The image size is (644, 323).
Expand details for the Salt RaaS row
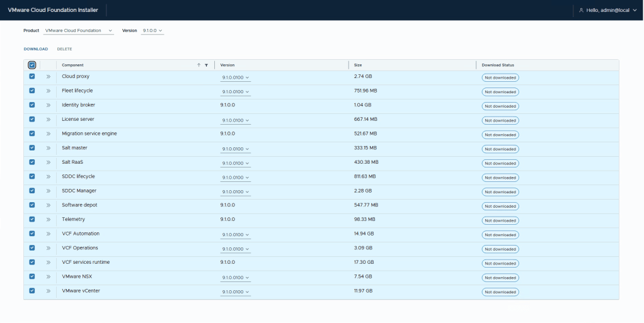click(48, 162)
